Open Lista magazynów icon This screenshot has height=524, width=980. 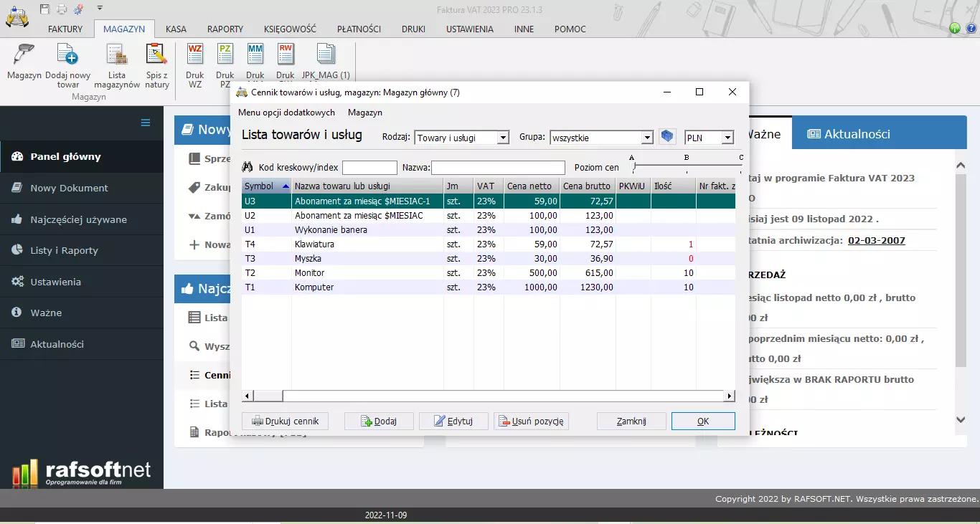click(x=117, y=55)
